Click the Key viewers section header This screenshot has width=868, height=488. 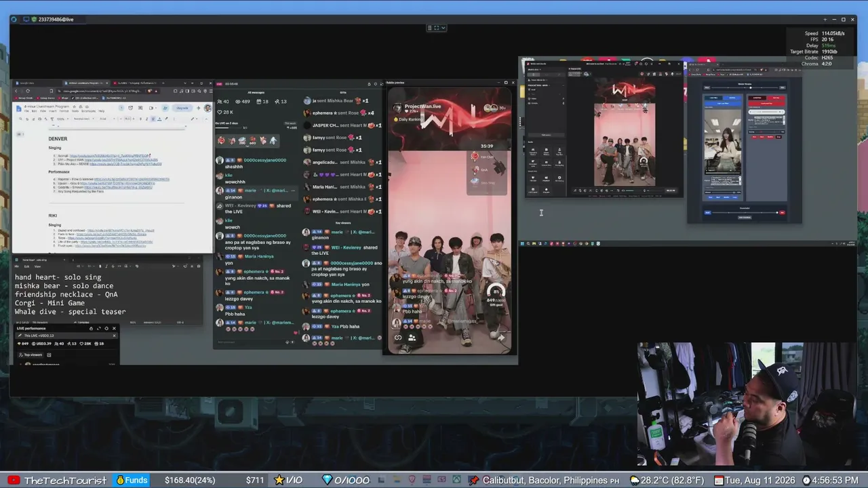[342, 222]
